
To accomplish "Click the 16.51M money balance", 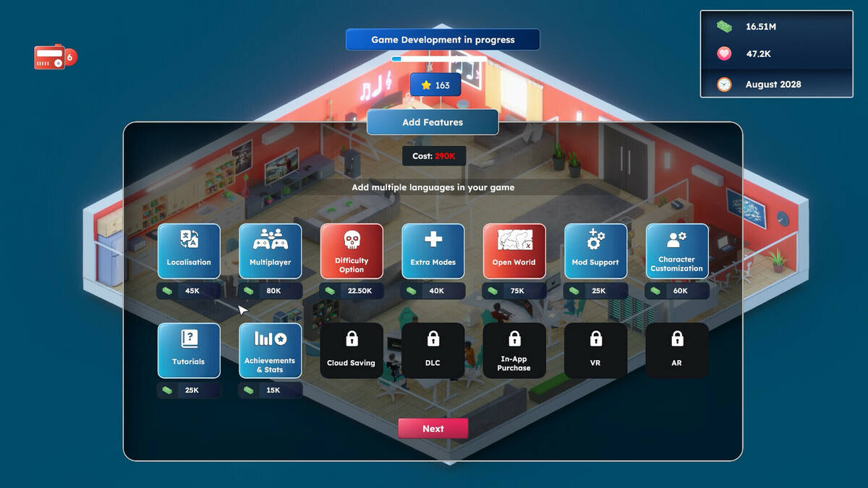I will (761, 27).
